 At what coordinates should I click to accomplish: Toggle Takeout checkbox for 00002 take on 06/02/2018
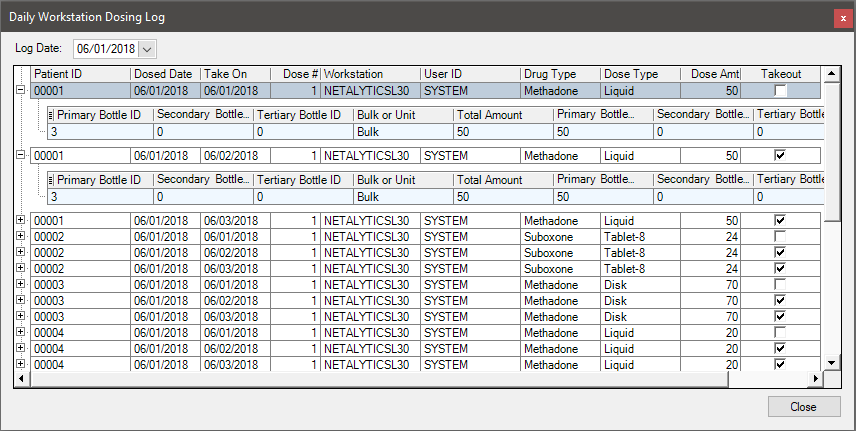[781, 252]
